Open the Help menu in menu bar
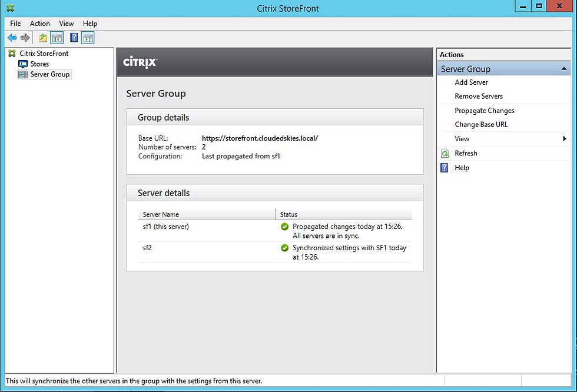577x392 pixels. click(x=89, y=24)
